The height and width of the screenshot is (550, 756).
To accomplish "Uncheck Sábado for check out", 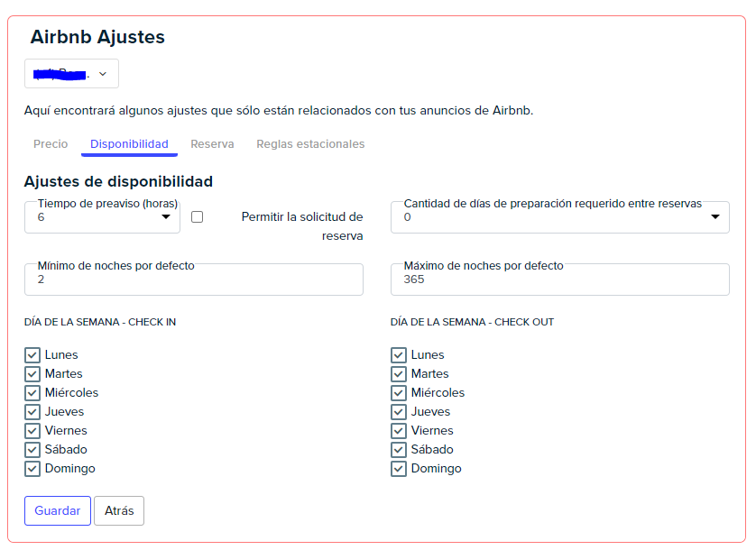I will point(399,450).
